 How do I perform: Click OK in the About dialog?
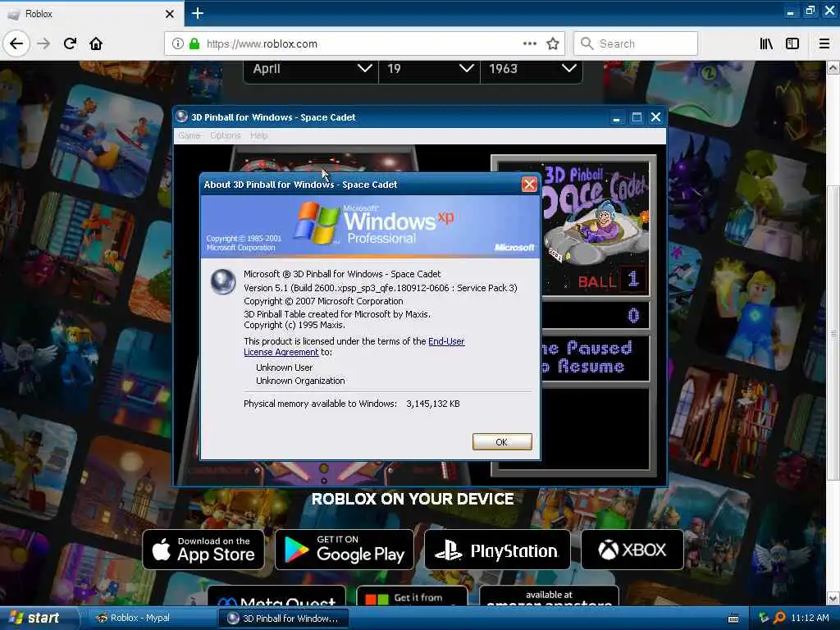502,442
